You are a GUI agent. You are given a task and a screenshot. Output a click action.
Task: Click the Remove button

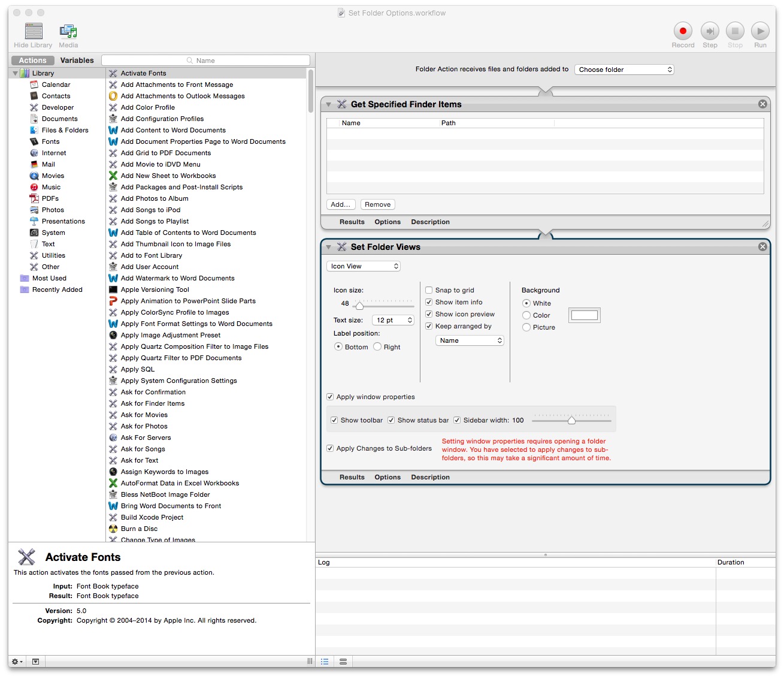[378, 204]
